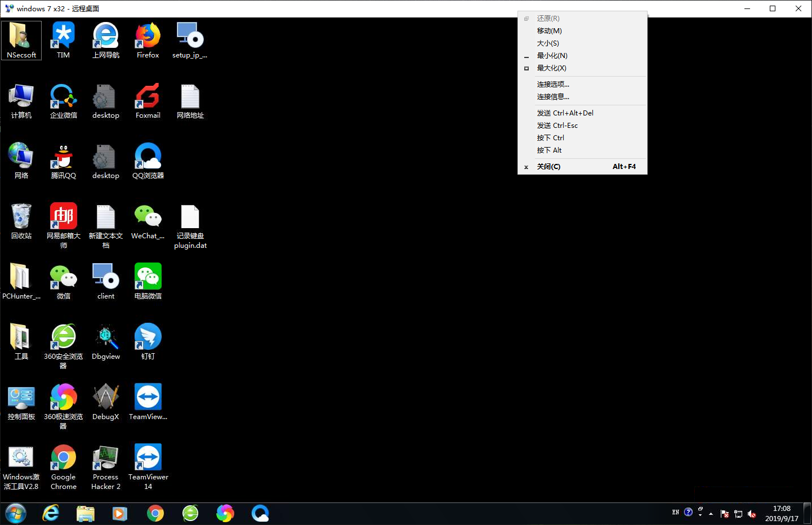
Task: Open the 网络地址 text file
Action: [x=190, y=101]
